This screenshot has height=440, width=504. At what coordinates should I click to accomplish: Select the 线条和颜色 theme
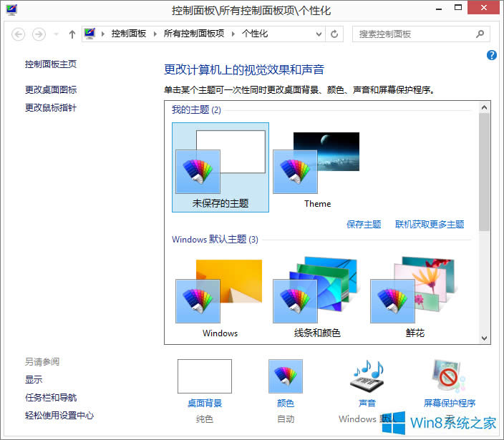(318, 297)
